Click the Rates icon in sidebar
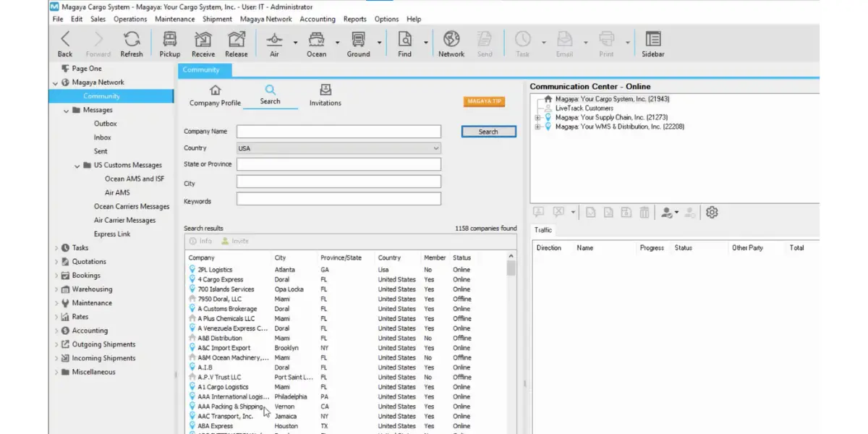The height and width of the screenshot is (434, 868). pyautogui.click(x=66, y=317)
